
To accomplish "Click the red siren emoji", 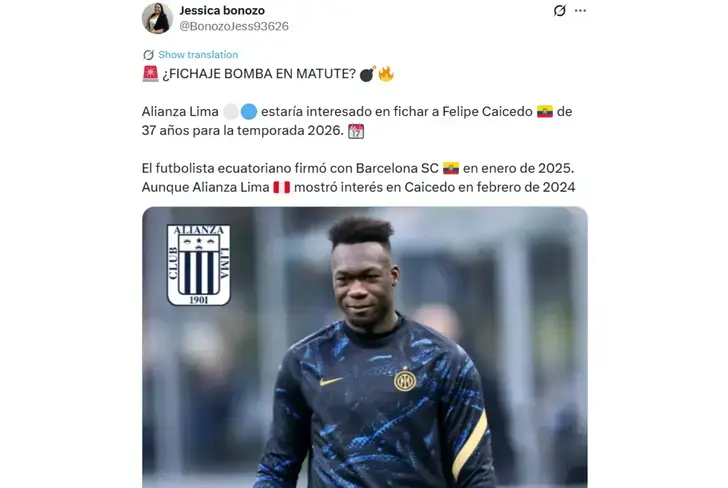I will click(150, 74).
